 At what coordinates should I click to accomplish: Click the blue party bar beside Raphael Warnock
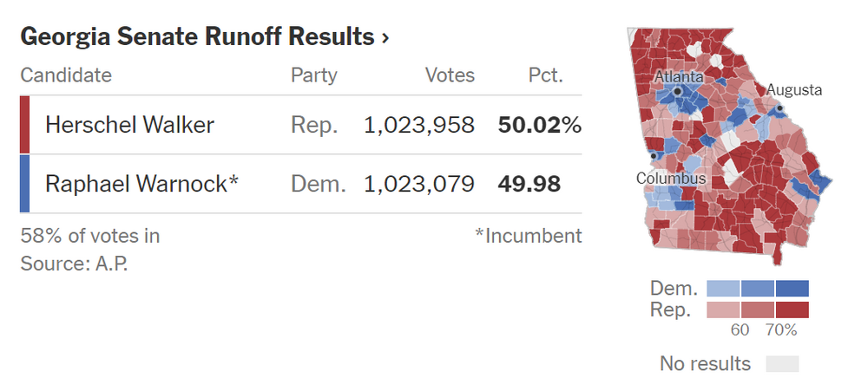[x=24, y=184]
